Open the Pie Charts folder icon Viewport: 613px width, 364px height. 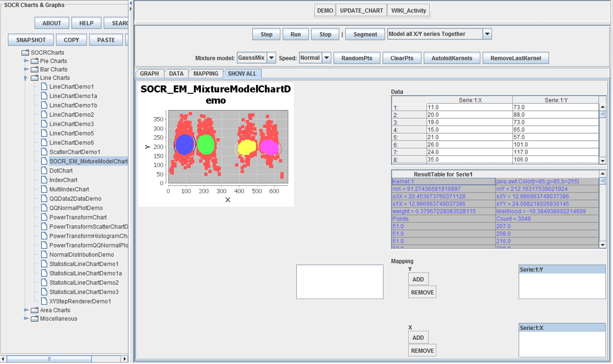pyautogui.click(x=35, y=61)
